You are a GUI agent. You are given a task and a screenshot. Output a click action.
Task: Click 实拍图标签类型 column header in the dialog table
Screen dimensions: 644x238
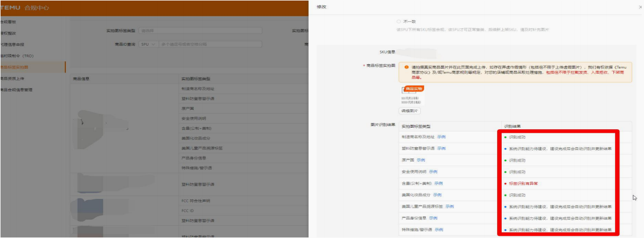point(416,126)
